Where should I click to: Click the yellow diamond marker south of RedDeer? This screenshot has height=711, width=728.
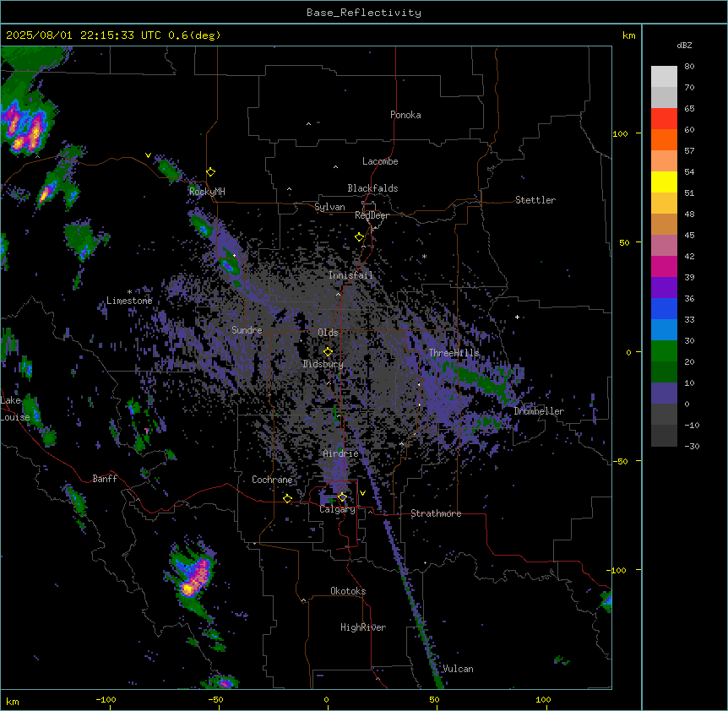360,237
